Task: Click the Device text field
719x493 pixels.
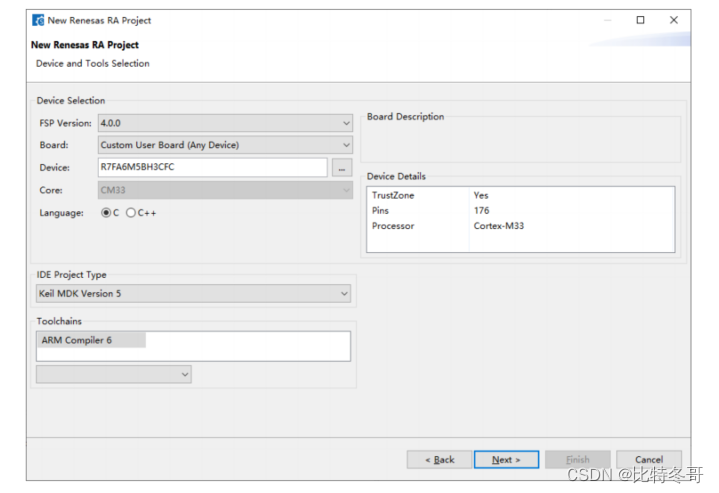Action: pyautogui.click(x=213, y=167)
